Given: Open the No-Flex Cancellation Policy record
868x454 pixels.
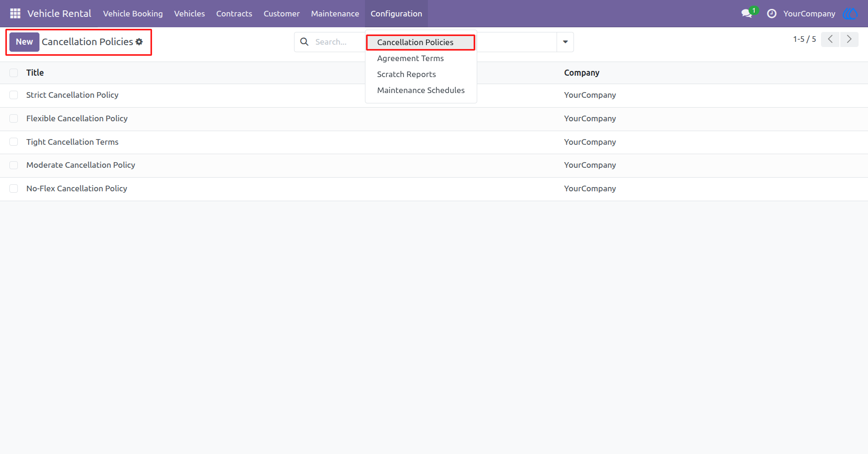Looking at the screenshot, I should [77, 188].
